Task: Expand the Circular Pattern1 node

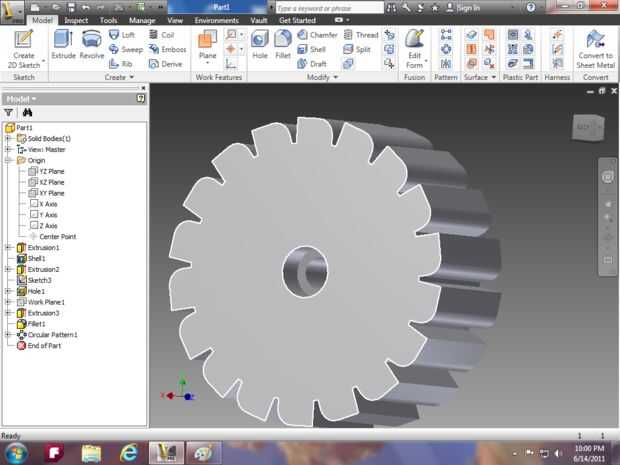Action: coord(8,335)
